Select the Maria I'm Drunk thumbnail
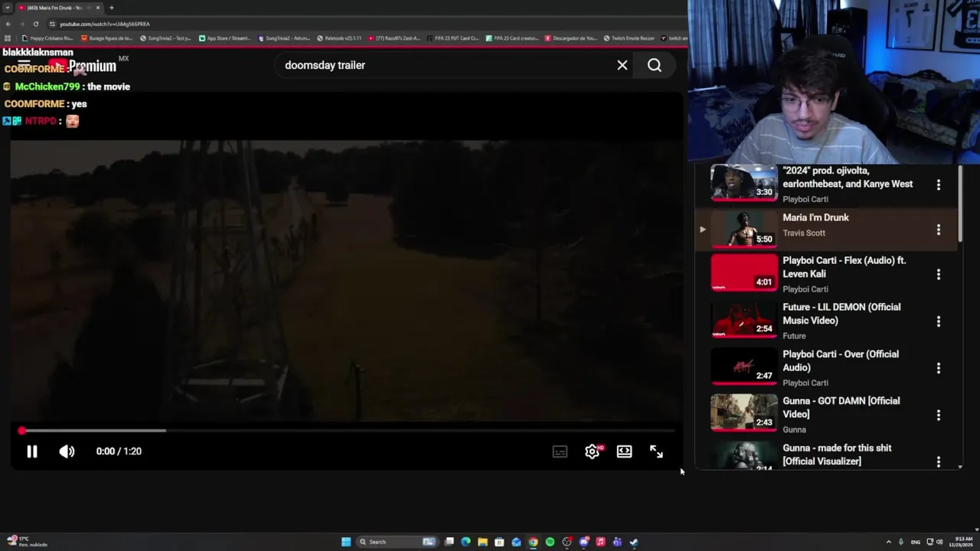This screenshot has width=980, height=551. (x=743, y=230)
